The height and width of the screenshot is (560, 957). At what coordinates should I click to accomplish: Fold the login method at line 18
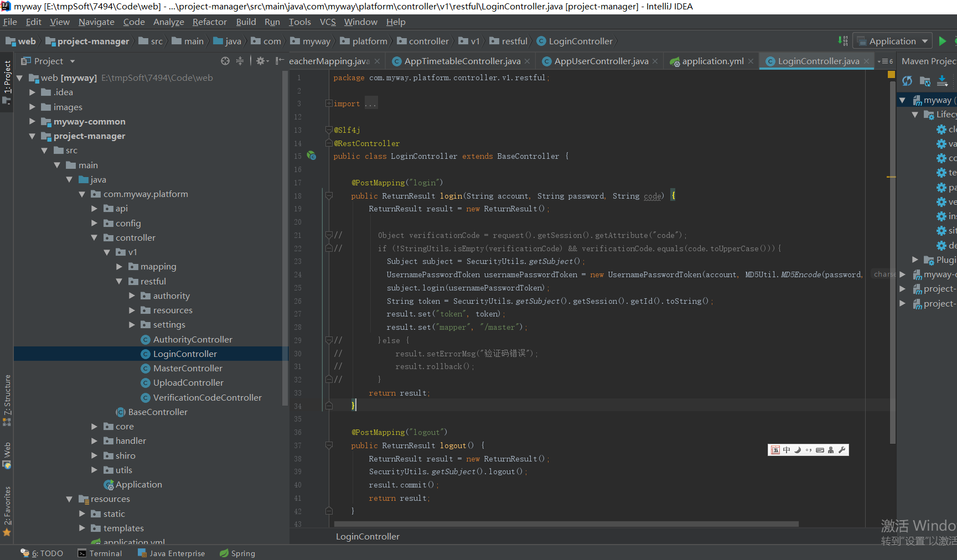pos(329,196)
